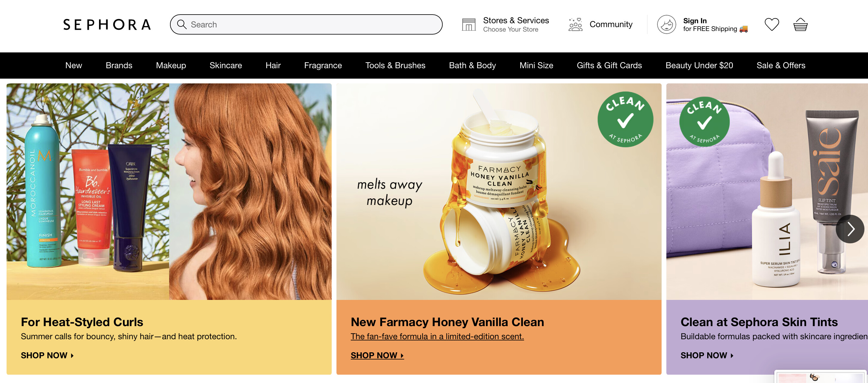
Task: Click Shop Now under Skin Tints
Action: pyautogui.click(x=707, y=355)
